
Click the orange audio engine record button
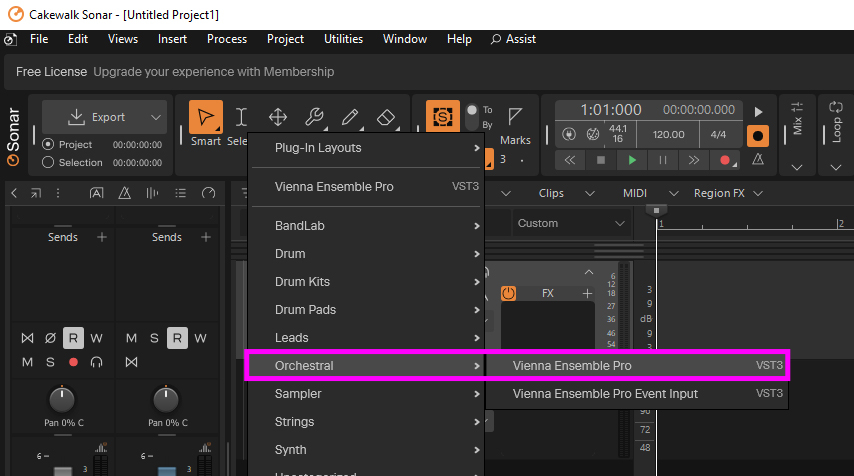tap(758, 136)
